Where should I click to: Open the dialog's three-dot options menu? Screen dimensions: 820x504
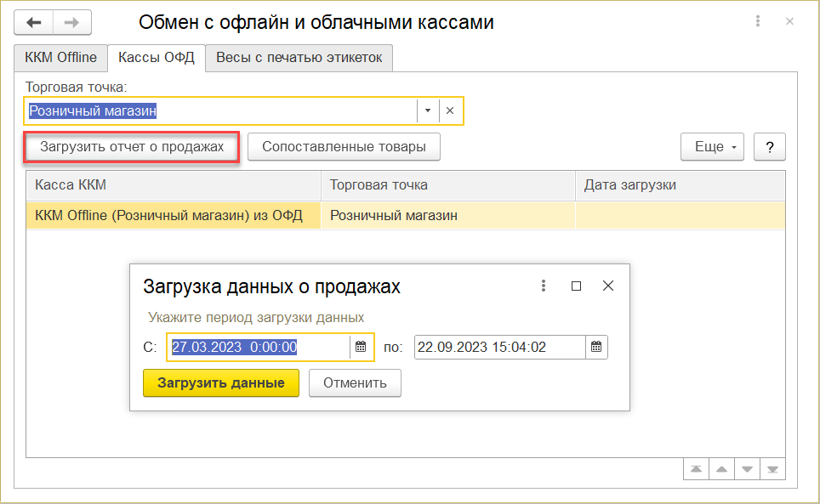click(x=544, y=286)
